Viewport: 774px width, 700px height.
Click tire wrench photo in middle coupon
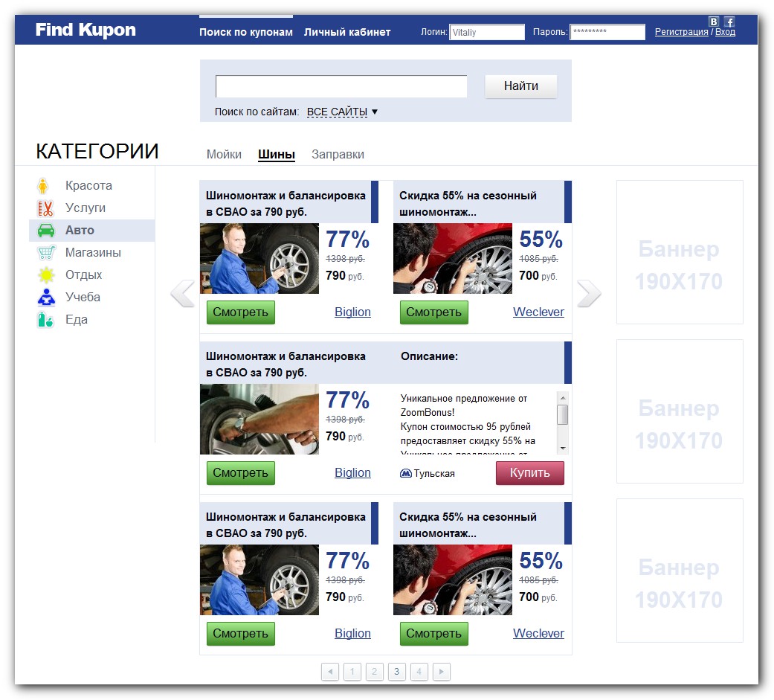[x=259, y=419]
